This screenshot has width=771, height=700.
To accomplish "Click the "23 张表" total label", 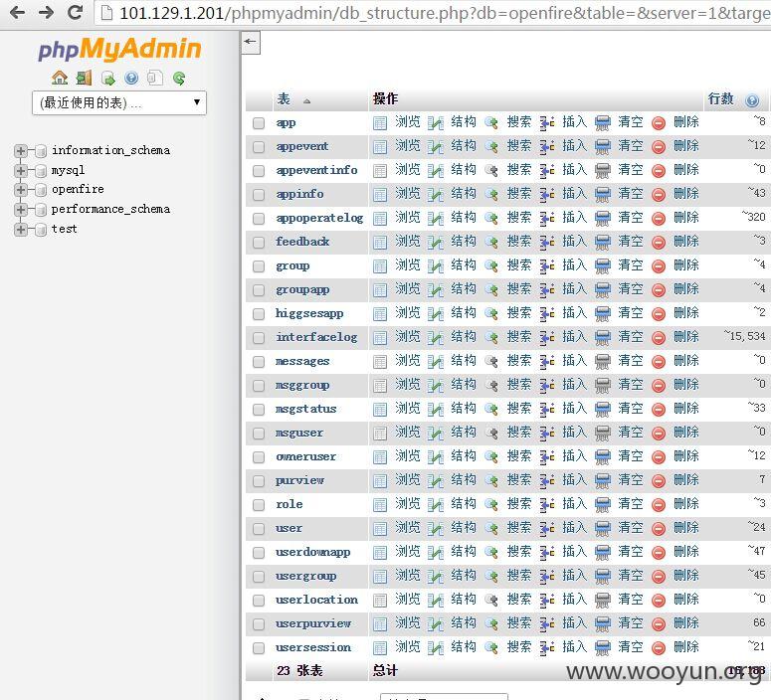I will (299, 671).
